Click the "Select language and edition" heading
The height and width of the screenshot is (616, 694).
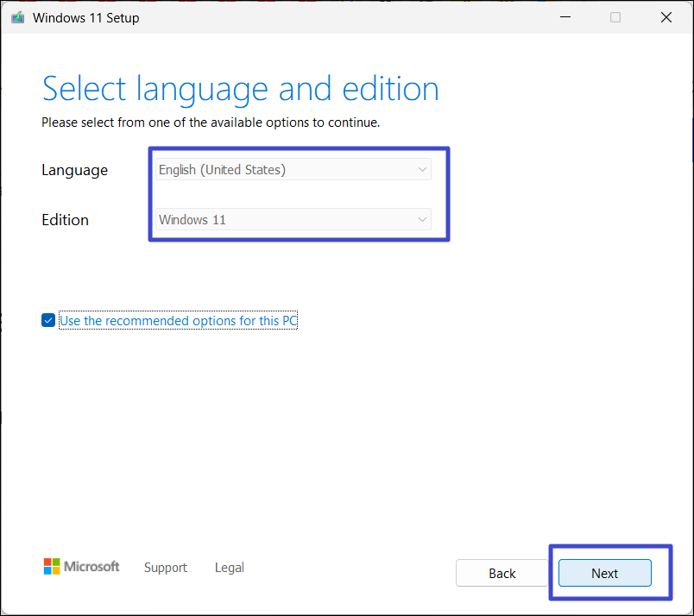click(x=240, y=89)
